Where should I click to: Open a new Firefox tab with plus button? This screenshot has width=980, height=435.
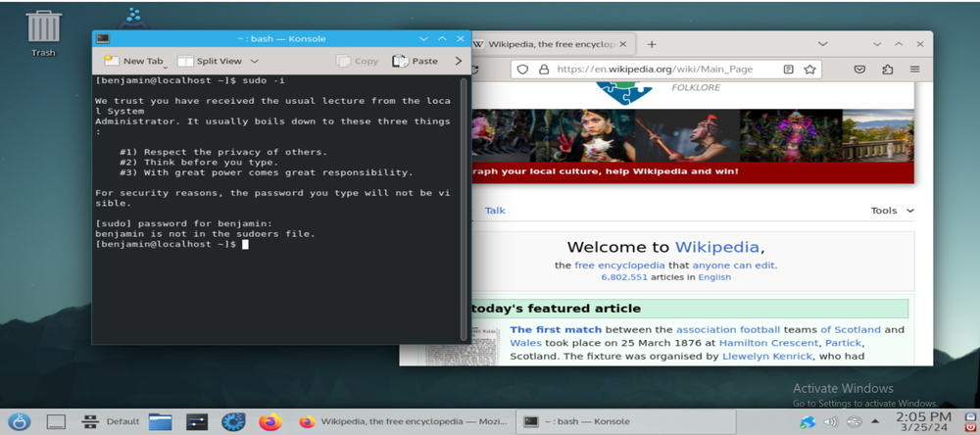point(652,44)
